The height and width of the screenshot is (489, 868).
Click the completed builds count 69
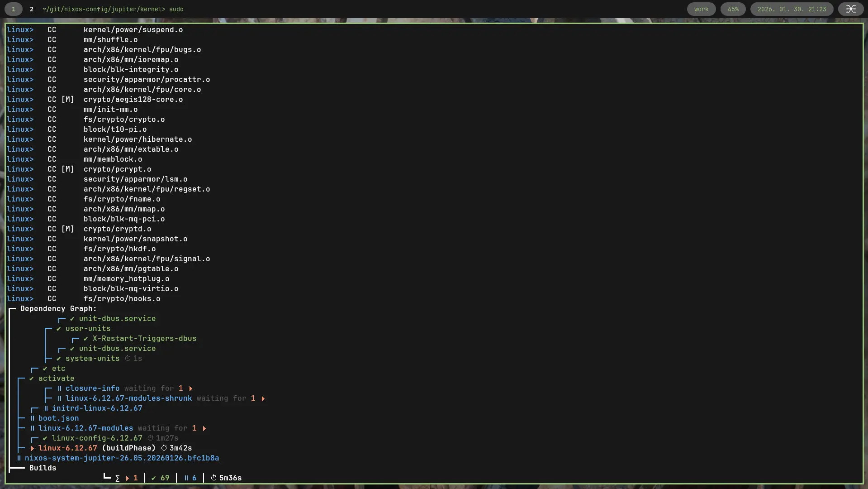(x=165, y=478)
